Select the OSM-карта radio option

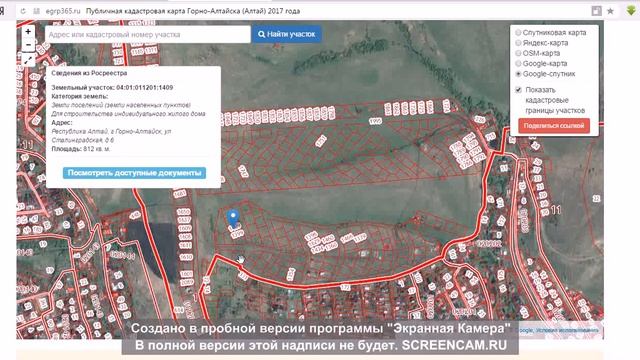518,53
